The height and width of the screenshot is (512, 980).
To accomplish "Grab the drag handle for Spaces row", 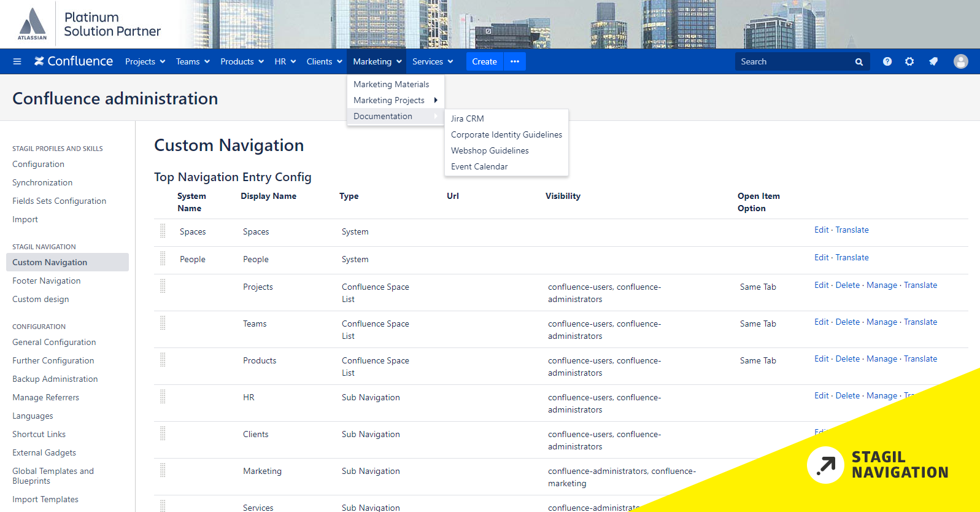I will coord(163,231).
